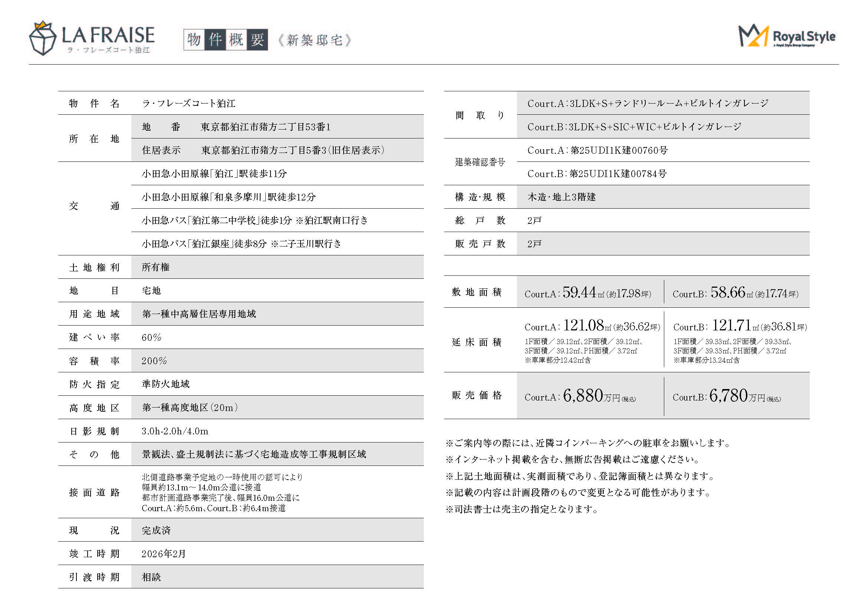Click the La Fraise strawberry box logo icon
The image size is (868, 614).
click(x=43, y=38)
